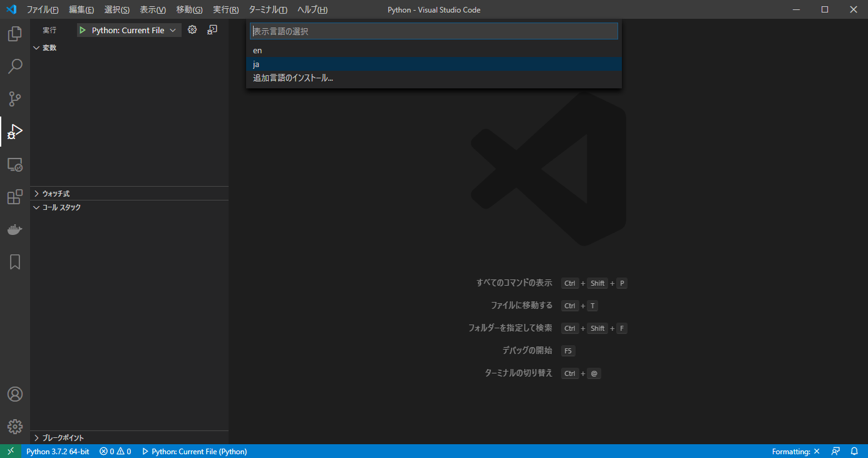The width and height of the screenshot is (868, 458).
Task: Open the notifications bell icon
Action: pyautogui.click(x=854, y=451)
